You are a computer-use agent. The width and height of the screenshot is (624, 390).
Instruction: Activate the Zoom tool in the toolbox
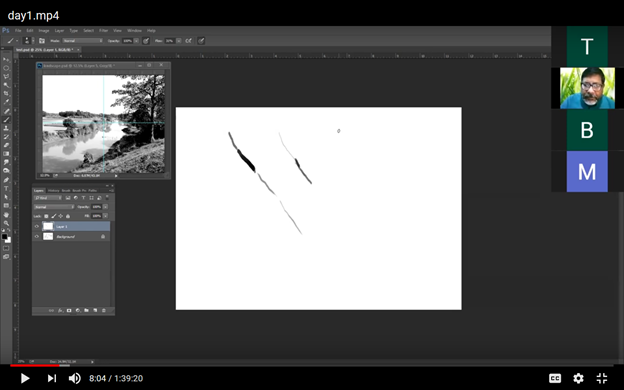tap(6, 223)
